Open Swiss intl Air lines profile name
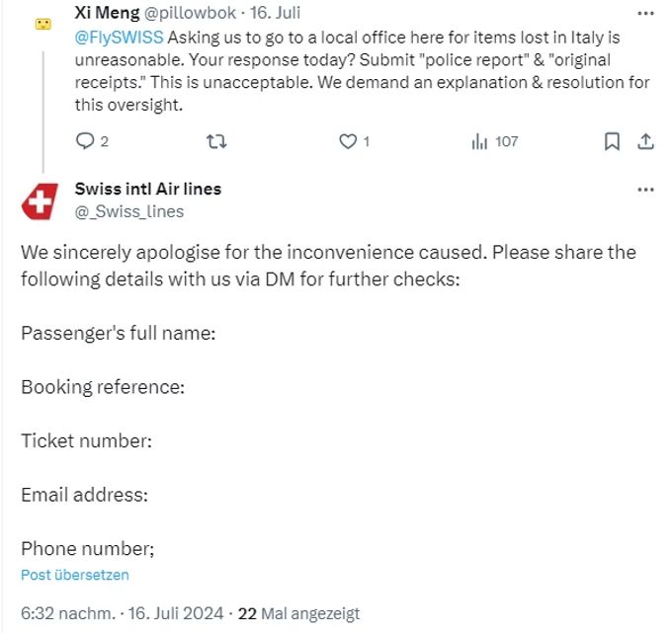 pyautogui.click(x=148, y=189)
